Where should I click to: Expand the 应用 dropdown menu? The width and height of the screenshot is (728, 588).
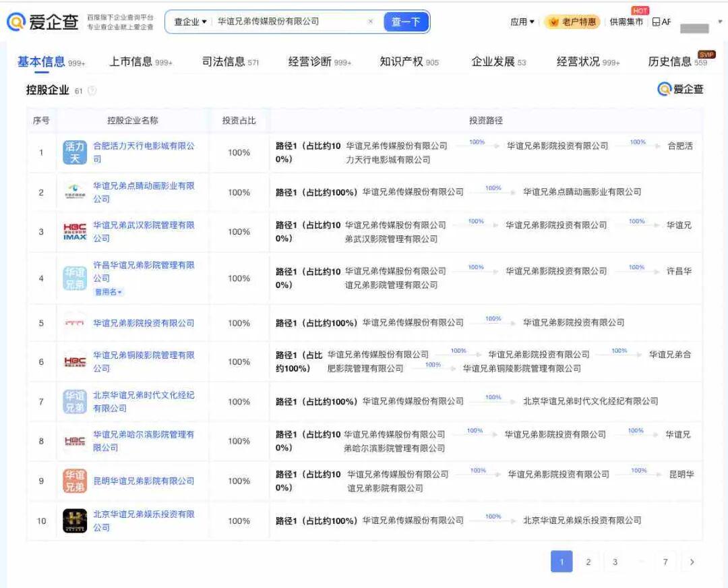[522, 22]
